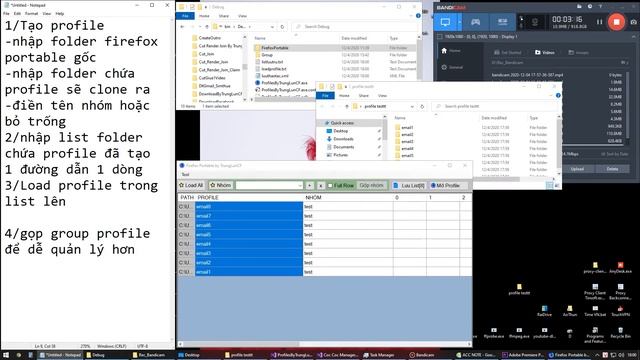Open Recycle Bin desktop icon
The image size is (640, 360).
coord(620,333)
